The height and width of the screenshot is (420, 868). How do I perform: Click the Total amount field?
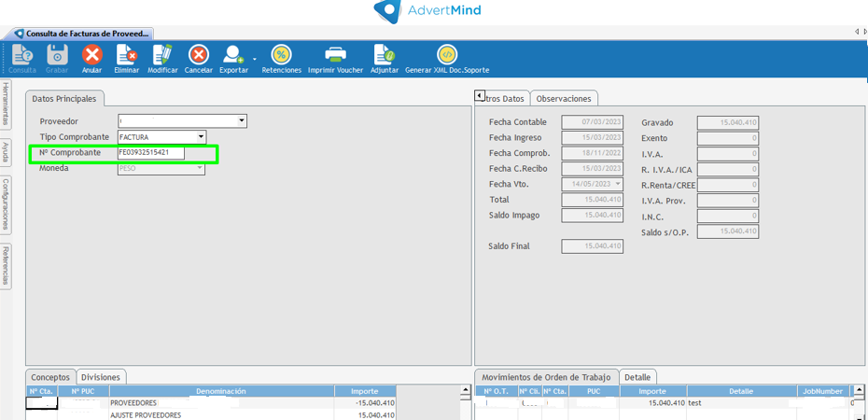coord(593,200)
